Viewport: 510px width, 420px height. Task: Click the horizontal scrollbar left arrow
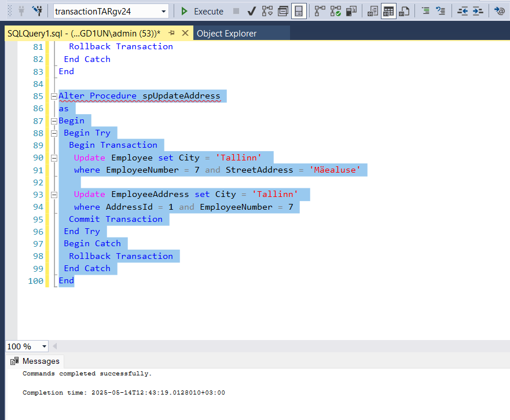point(54,346)
